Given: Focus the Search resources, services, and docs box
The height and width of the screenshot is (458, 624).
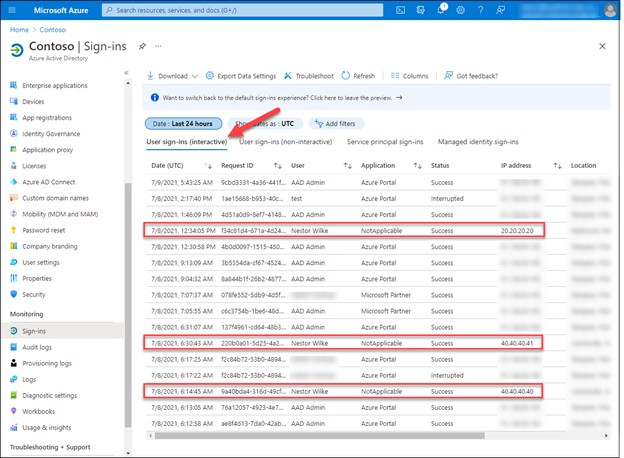Looking at the screenshot, I should pyautogui.click(x=242, y=10).
